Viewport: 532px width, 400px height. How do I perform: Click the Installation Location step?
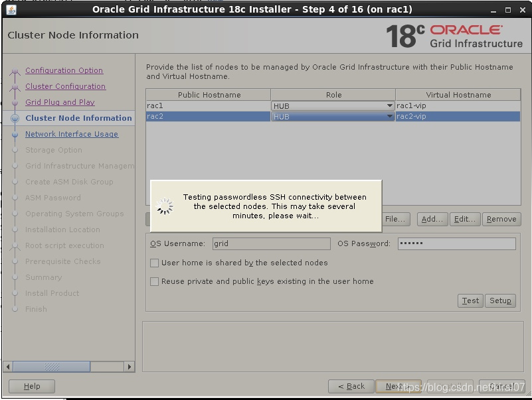[x=62, y=230]
